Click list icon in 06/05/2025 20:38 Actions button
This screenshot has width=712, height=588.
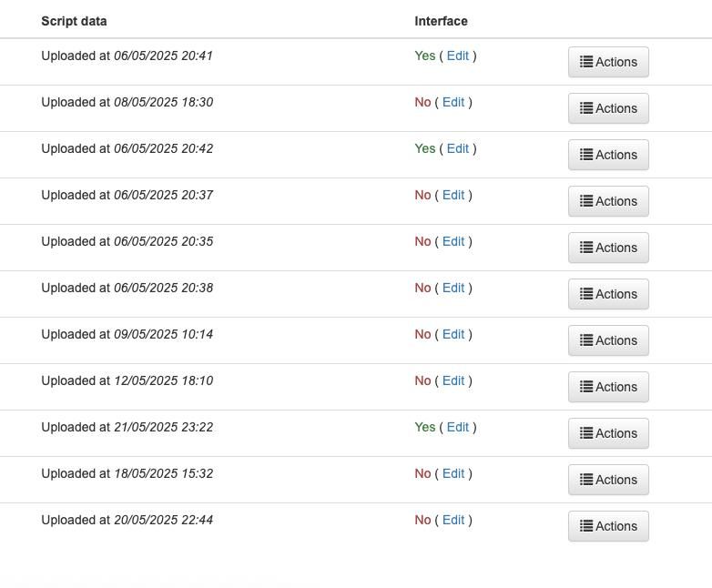(x=587, y=294)
